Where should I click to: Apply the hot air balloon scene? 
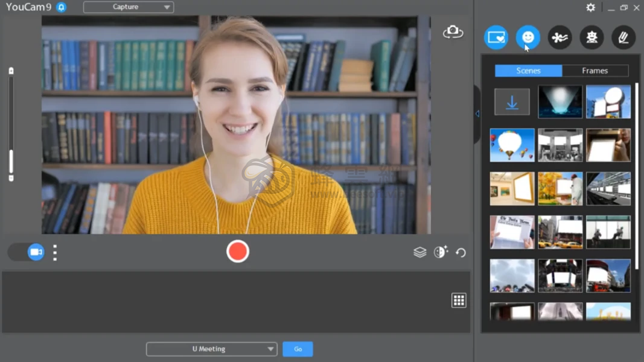(x=512, y=145)
